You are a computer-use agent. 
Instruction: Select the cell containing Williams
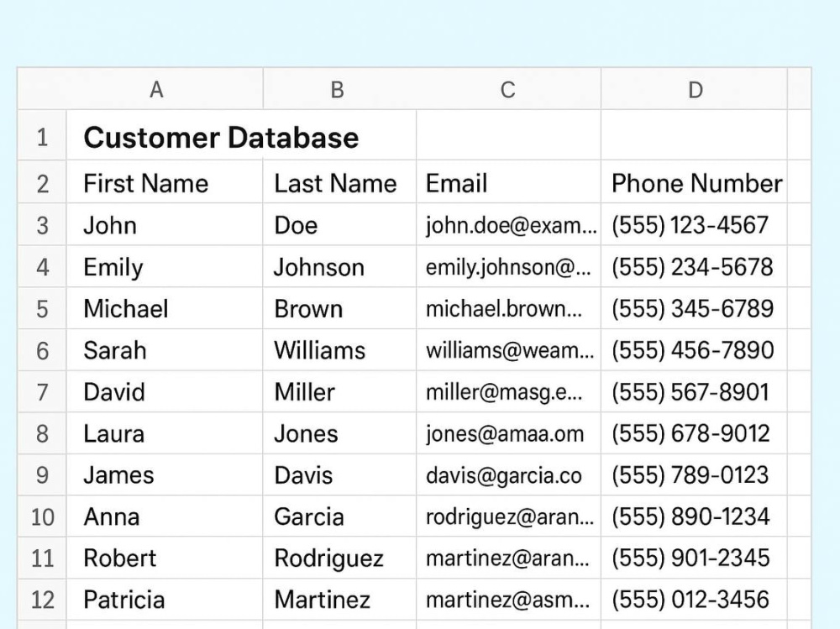pos(339,350)
